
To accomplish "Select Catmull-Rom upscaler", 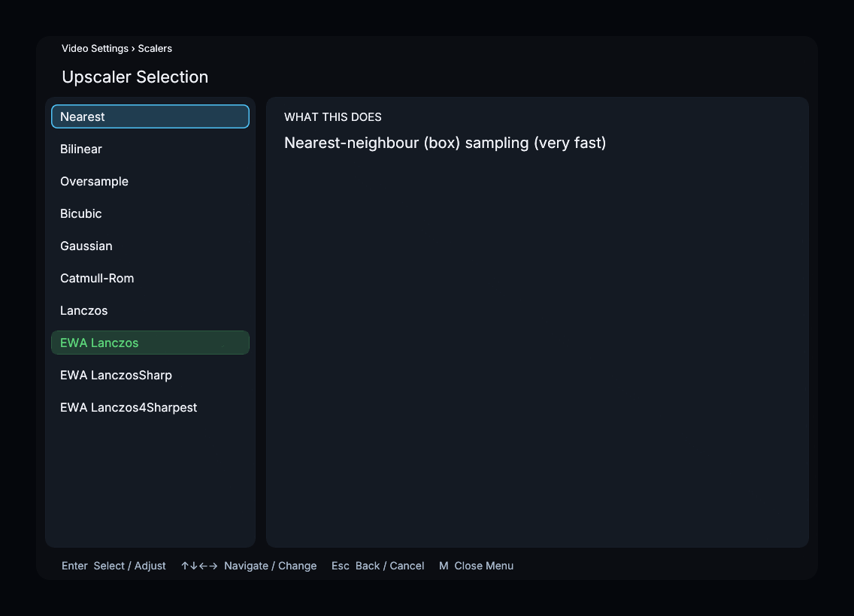I will [x=150, y=278].
